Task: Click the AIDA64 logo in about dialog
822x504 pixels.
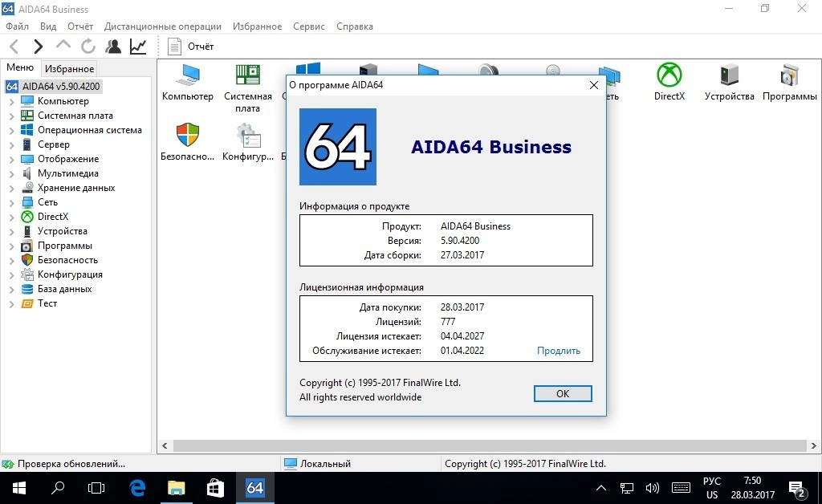Action: pos(338,147)
